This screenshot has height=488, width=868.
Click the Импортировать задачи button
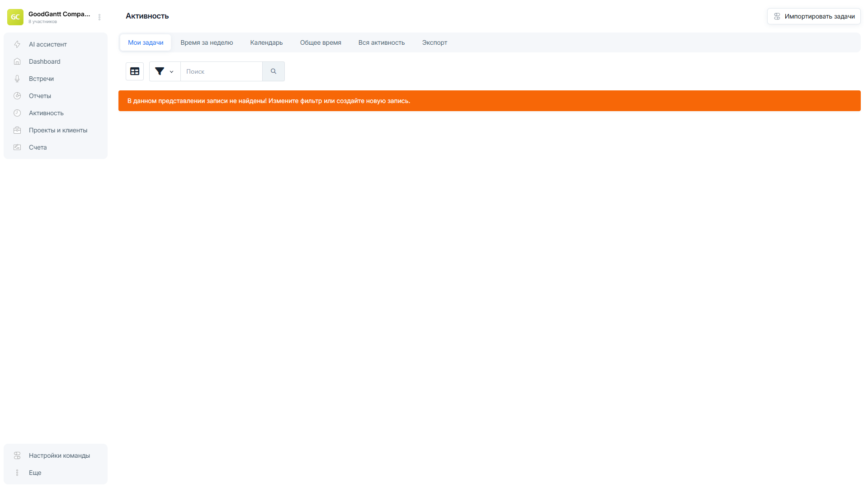814,16
